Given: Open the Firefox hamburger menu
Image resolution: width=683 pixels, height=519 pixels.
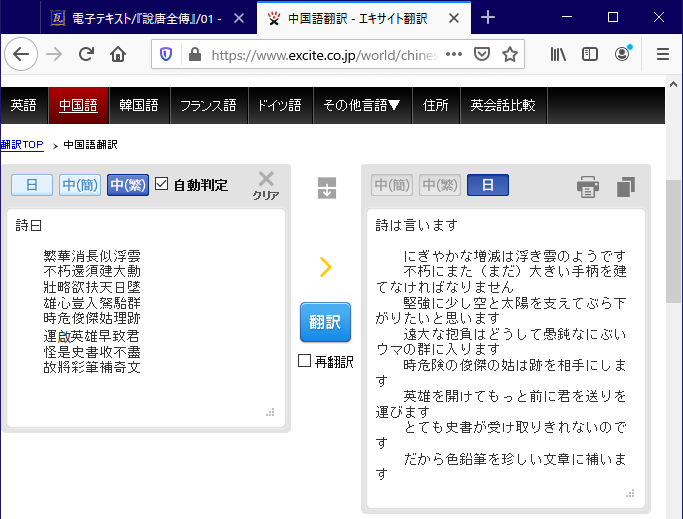Looking at the screenshot, I should [x=663, y=54].
